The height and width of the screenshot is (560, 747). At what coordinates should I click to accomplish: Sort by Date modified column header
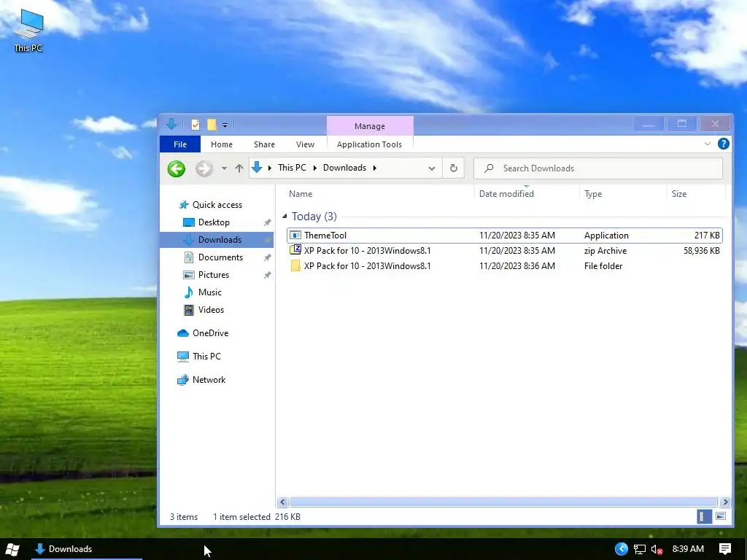[506, 194]
